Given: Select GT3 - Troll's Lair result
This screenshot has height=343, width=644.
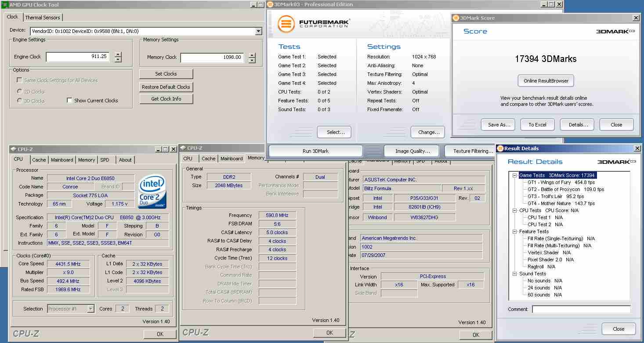Looking at the screenshot, I should (x=556, y=196).
